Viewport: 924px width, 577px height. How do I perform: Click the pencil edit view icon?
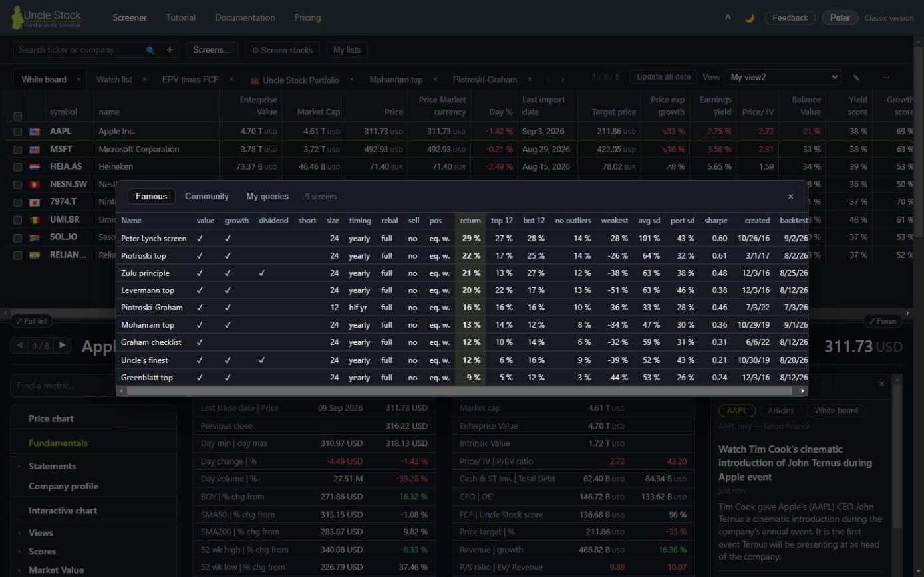click(x=856, y=78)
